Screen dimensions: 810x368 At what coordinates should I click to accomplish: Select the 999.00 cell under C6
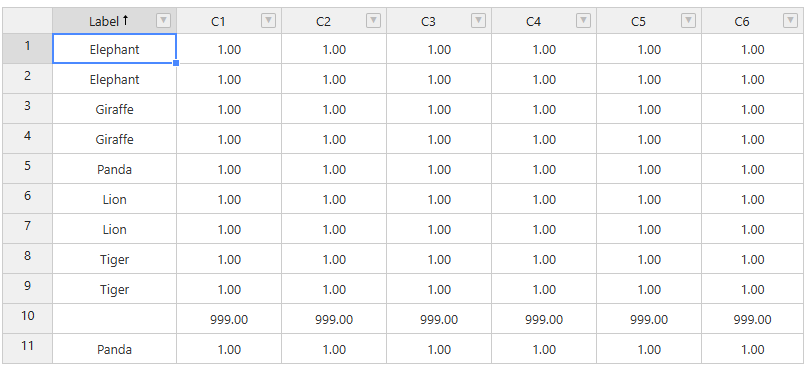tap(752, 318)
